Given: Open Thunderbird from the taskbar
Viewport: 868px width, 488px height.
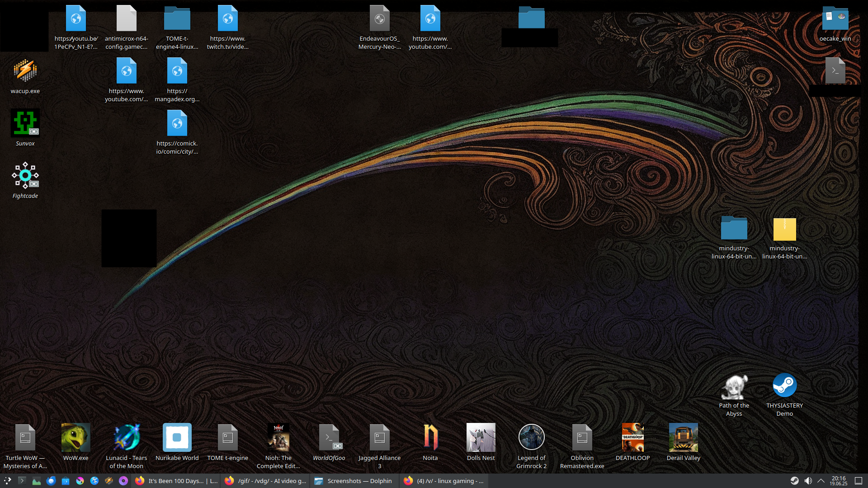Looking at the screenshot, I should click(x=51, y=481).
